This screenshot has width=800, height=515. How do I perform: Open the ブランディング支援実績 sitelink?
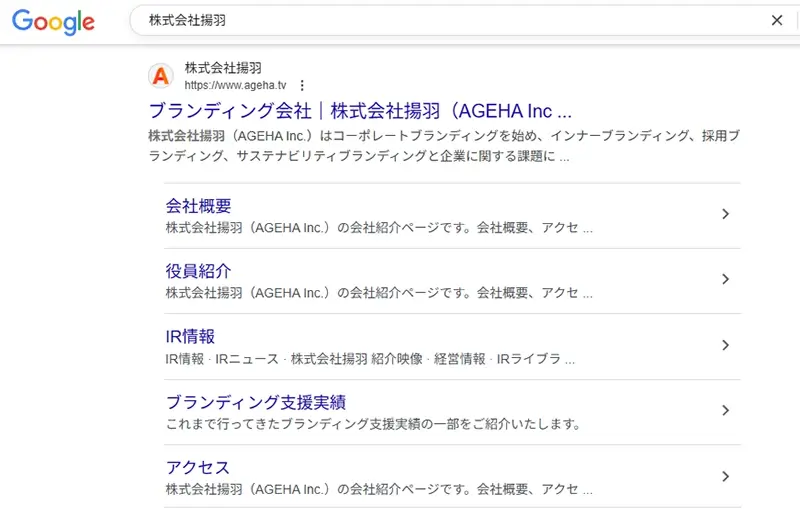coord(256,402)
